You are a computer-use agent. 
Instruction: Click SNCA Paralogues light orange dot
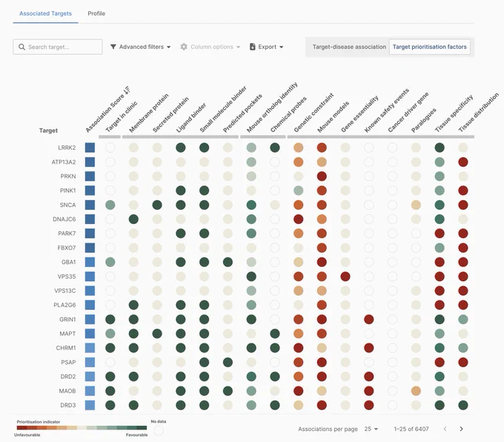click(x=416, y=205)
